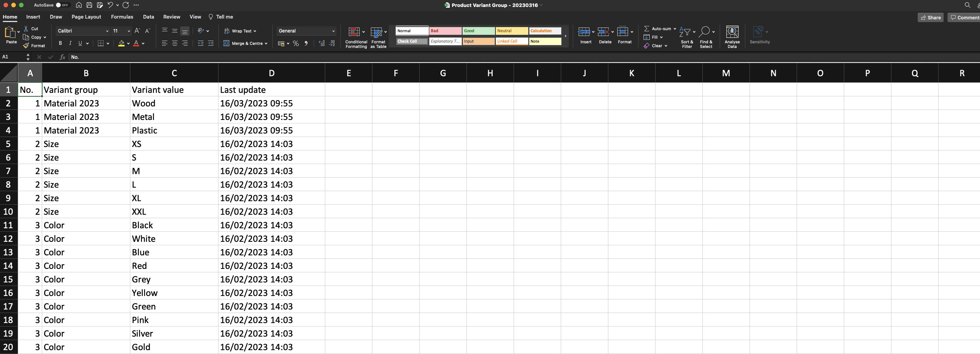
Task: Switch to the Formulas tab
Action: point(122,17)
